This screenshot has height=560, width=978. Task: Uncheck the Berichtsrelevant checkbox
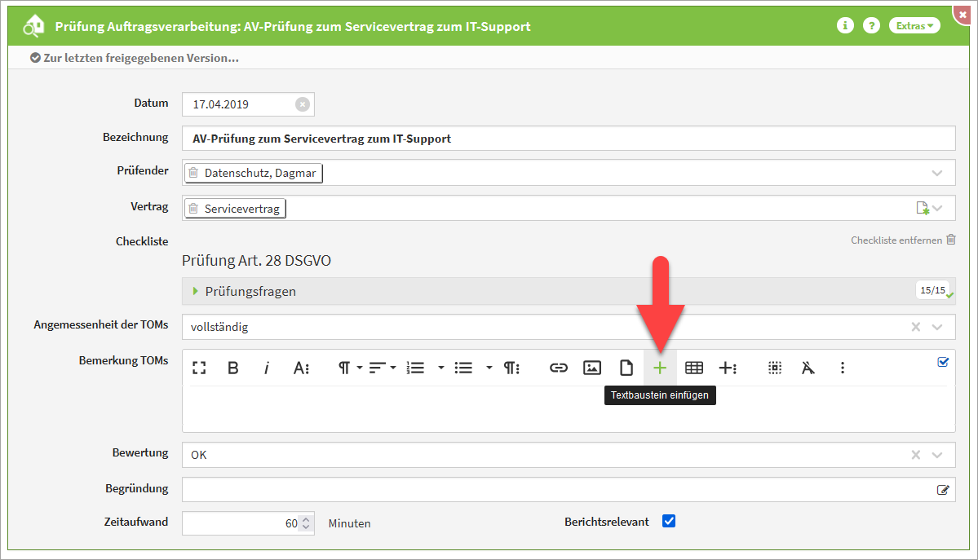click(669, 522)
